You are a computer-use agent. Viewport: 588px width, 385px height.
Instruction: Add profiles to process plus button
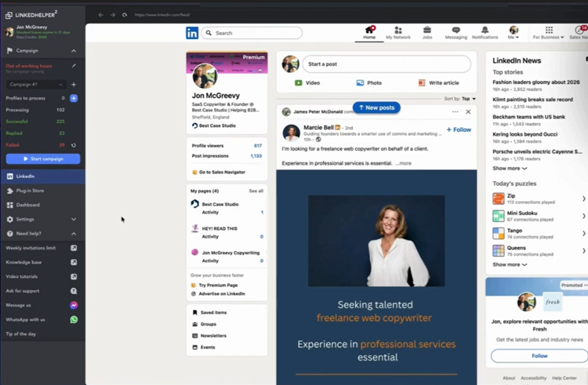(x=74, y=98)
